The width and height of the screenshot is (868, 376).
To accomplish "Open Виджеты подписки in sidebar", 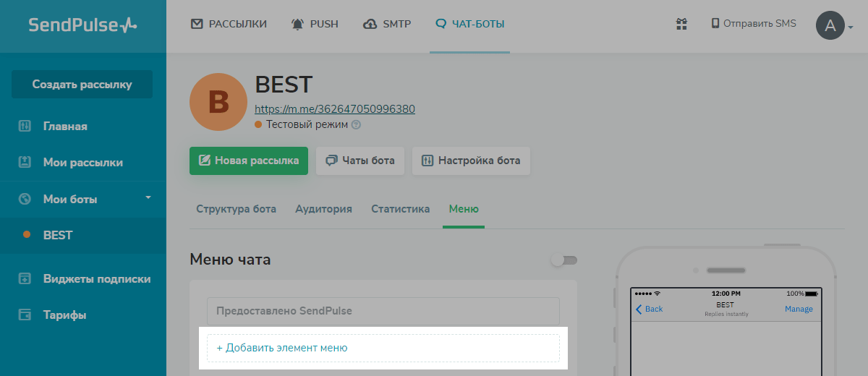I will [96, 279].
